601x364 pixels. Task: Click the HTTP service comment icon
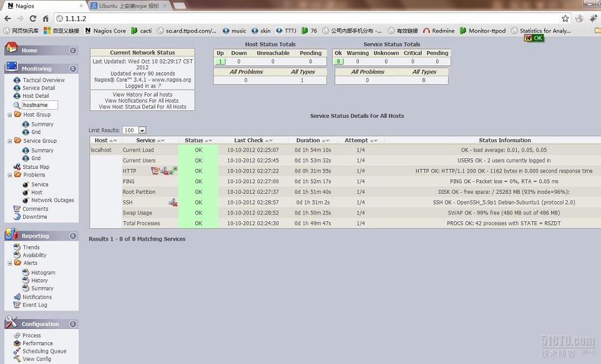(155, 170)
